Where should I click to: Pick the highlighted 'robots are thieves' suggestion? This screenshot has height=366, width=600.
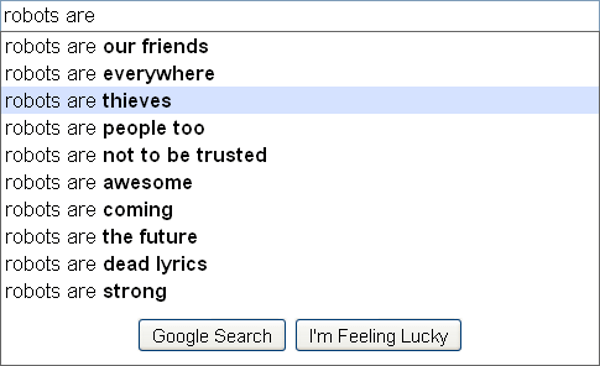[300, 100]
